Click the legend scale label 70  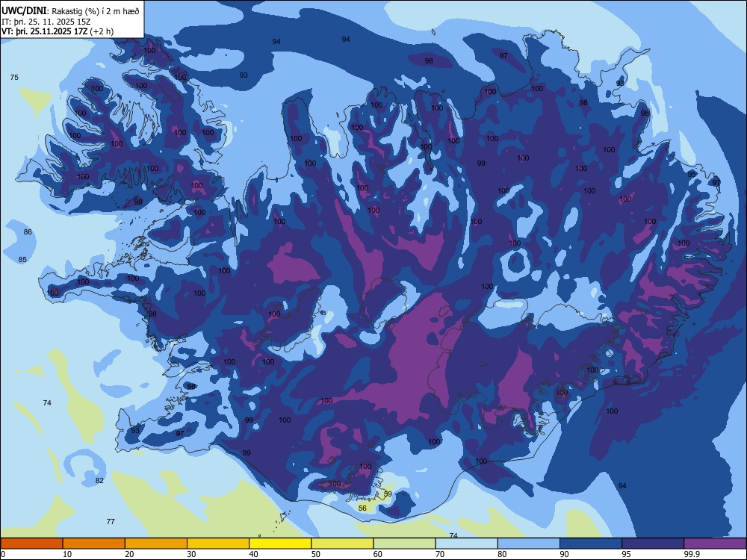[x=440, y=554]
